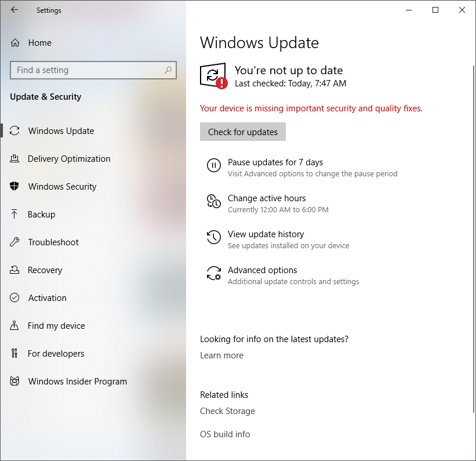Select Activation in the sidebar
This screenshot has height=461, width=476.
point(93,298)
